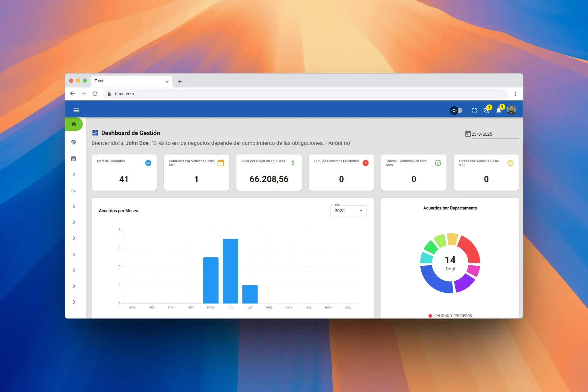This screenshot has width=588, height=392.
Task: Click the browser forward arrow
Action: point(84,94)
